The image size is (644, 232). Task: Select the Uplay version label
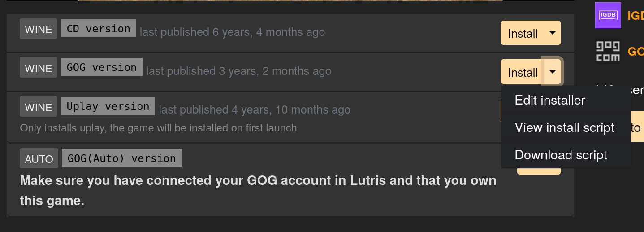(108, 106)
